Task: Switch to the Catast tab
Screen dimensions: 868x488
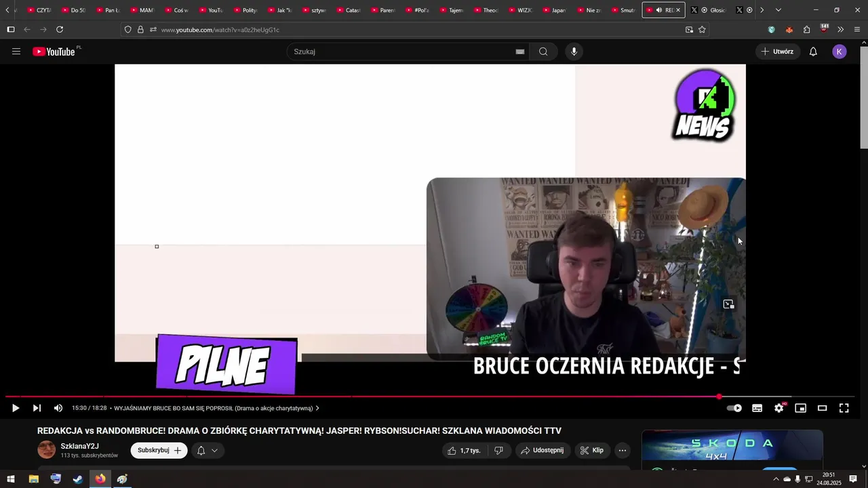Action: [349, 10]
